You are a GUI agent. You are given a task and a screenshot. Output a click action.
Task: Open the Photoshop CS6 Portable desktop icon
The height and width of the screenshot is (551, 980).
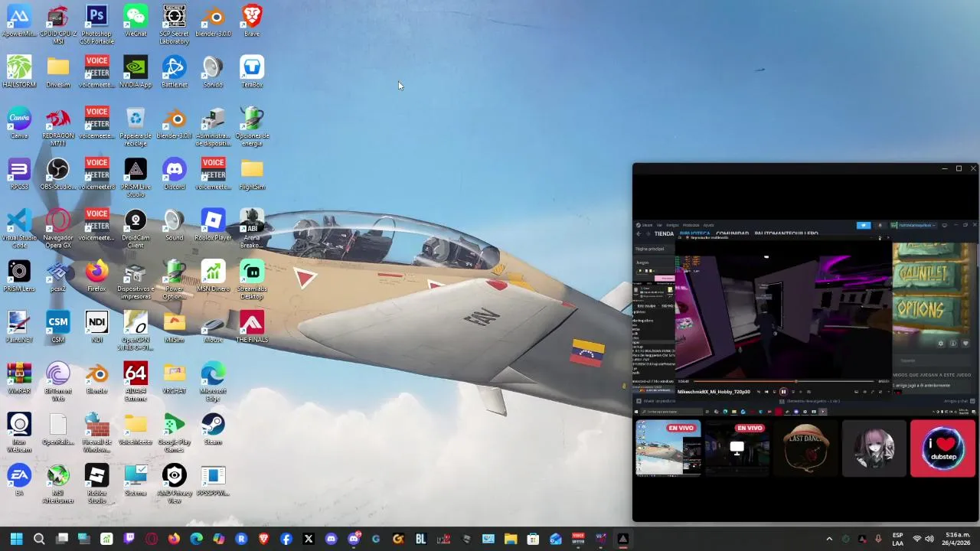[x=96, y=24]
